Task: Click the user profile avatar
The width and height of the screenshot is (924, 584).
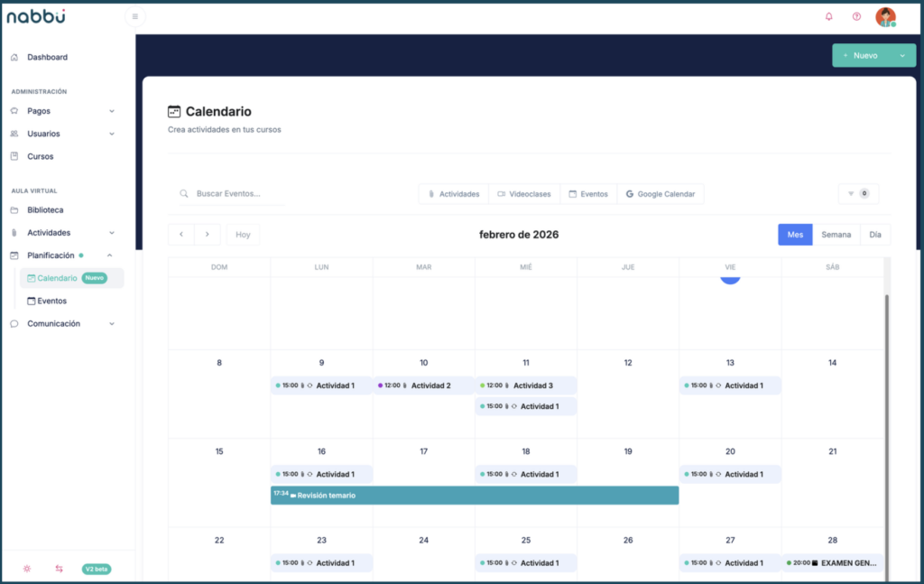Action: 885,16
